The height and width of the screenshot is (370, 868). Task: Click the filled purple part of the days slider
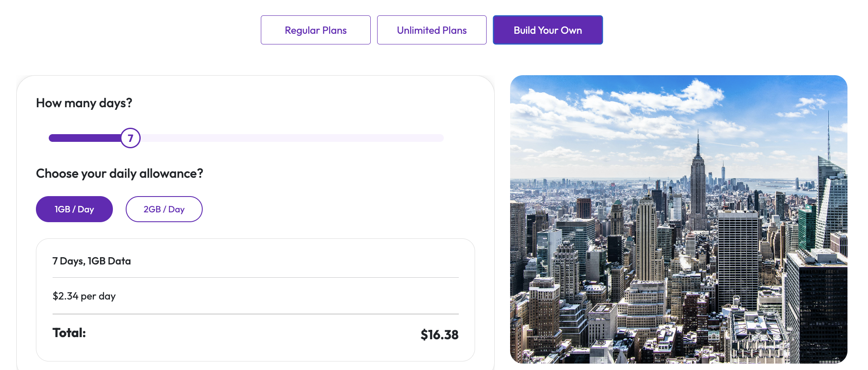(x=85, y=138)
